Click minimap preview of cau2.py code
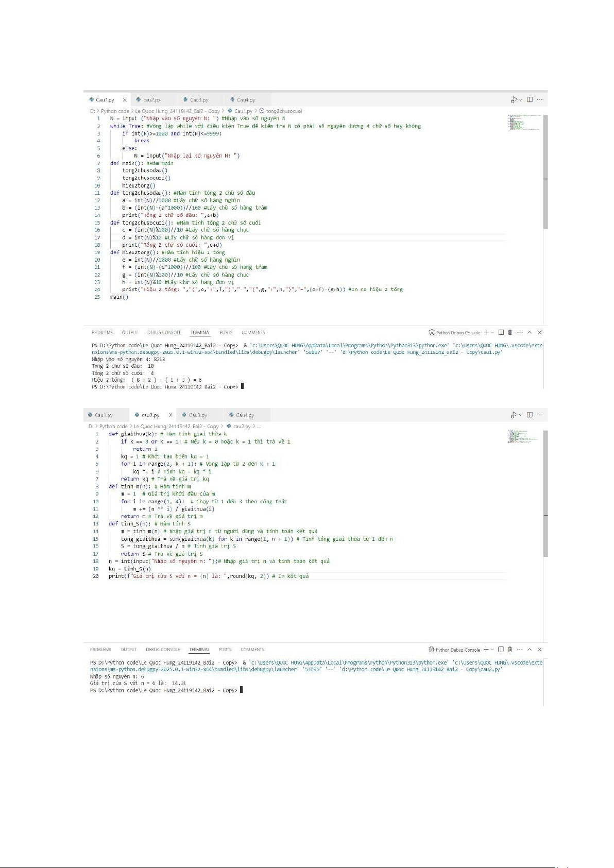This screenshot has height=868, width=614. pos(523,437)
